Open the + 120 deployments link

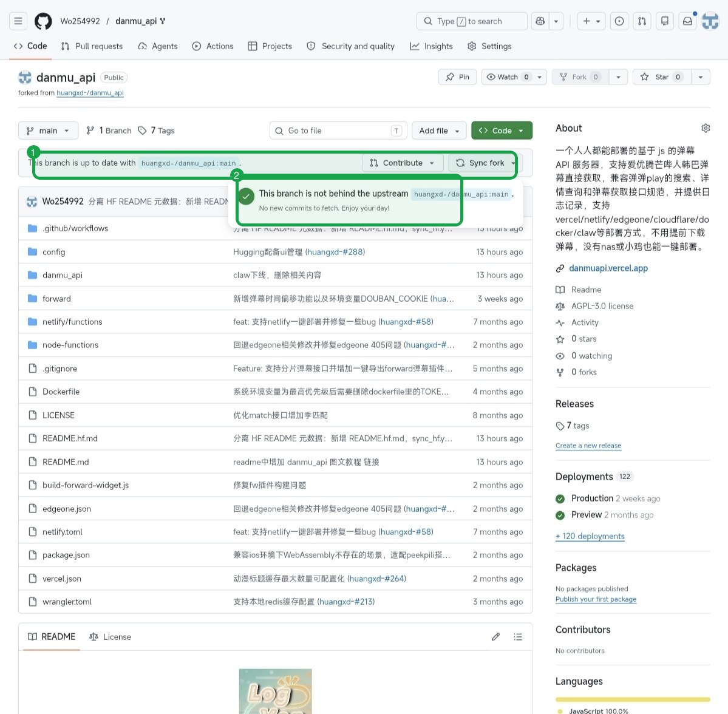click(x=590, y=536)
